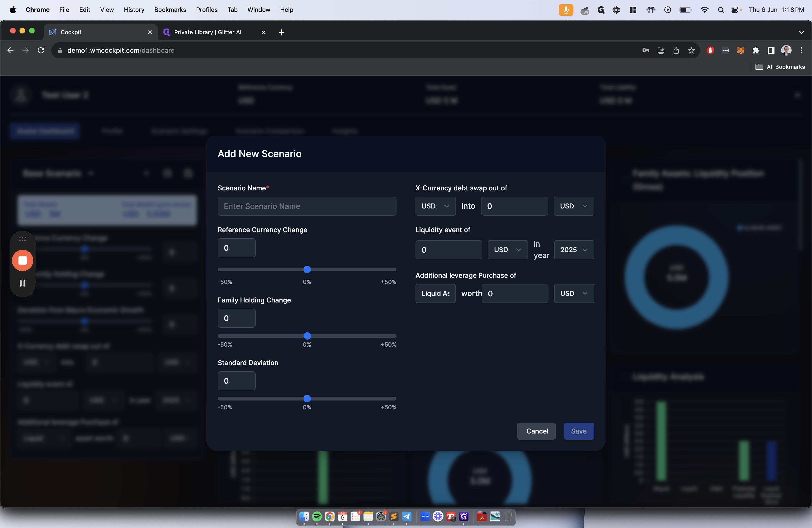
Task: Open Control Center in the menu bar
Action: pyautogui.click(x=735, y=10)
